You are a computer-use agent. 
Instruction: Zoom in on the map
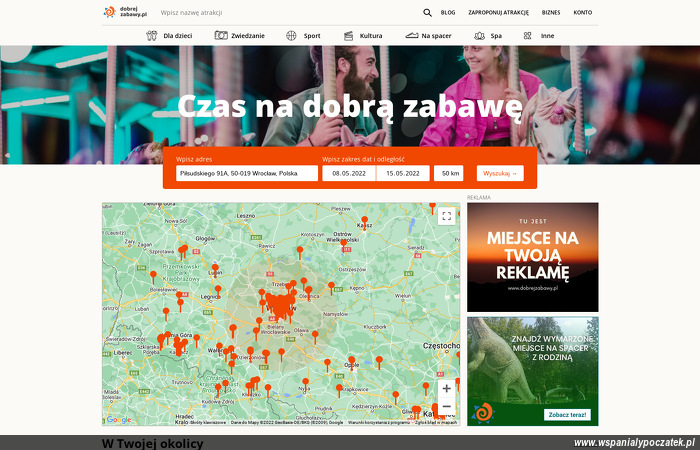point(446,388)
